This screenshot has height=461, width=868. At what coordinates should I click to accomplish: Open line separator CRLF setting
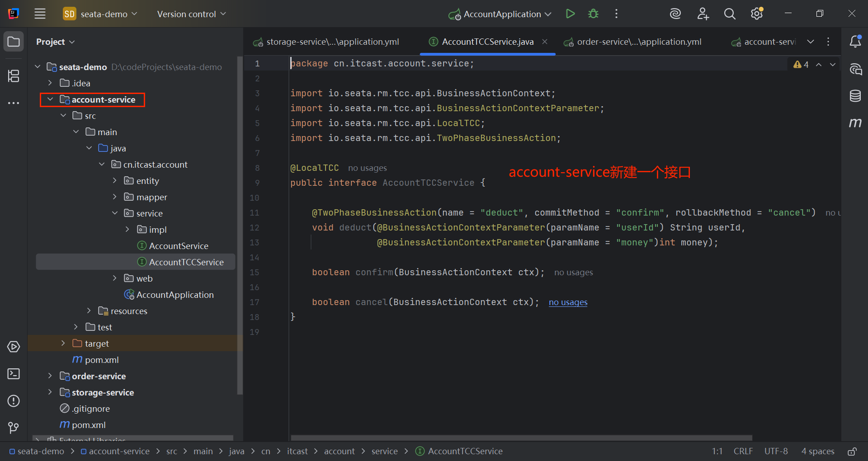pyautogui.click(x=743, y=452)
